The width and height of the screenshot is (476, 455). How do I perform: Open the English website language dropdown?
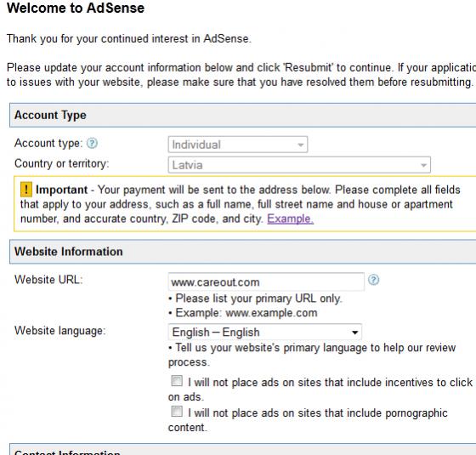[x=264, y=332]
